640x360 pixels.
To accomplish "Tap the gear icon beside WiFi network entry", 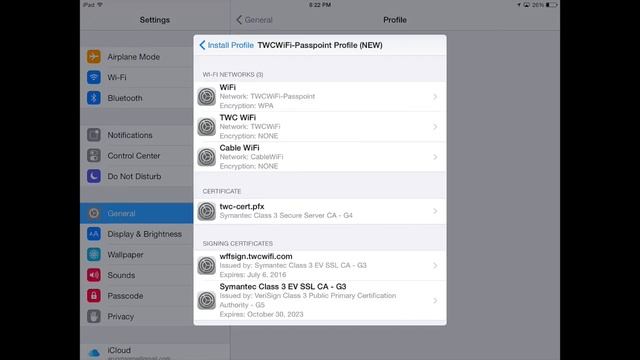I will tap(207, 97).
